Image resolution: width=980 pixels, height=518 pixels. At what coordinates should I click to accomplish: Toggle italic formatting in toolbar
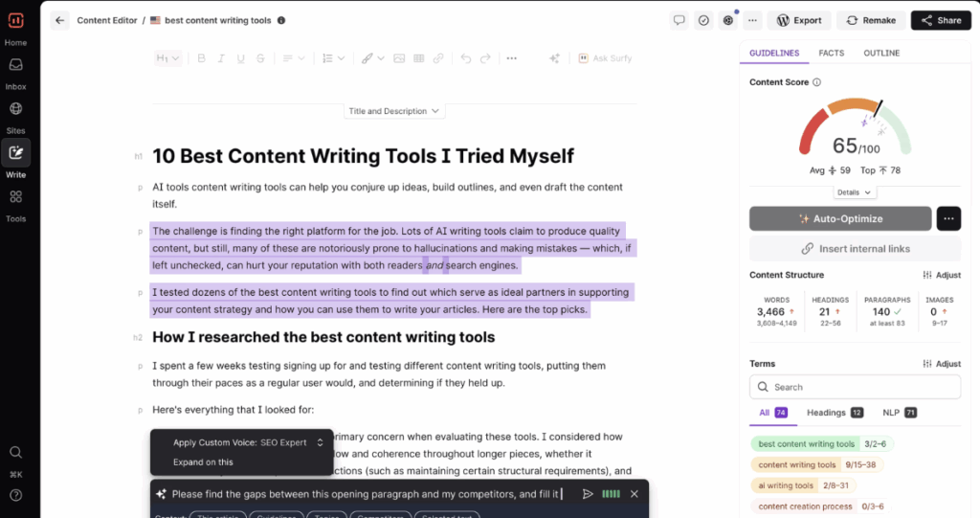222,58
